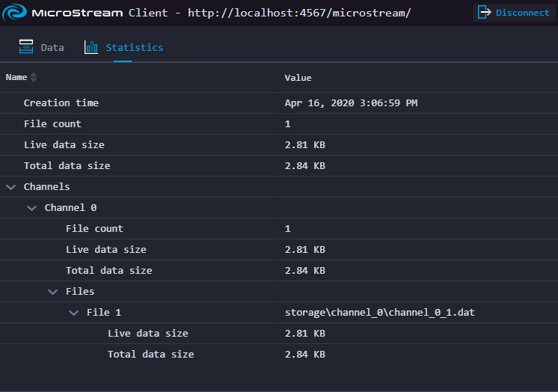The height and width of the screenshot is (392, 558).
Task: Click File 1's Live data size 2.81 KB
Action: [x=305, y=334]
